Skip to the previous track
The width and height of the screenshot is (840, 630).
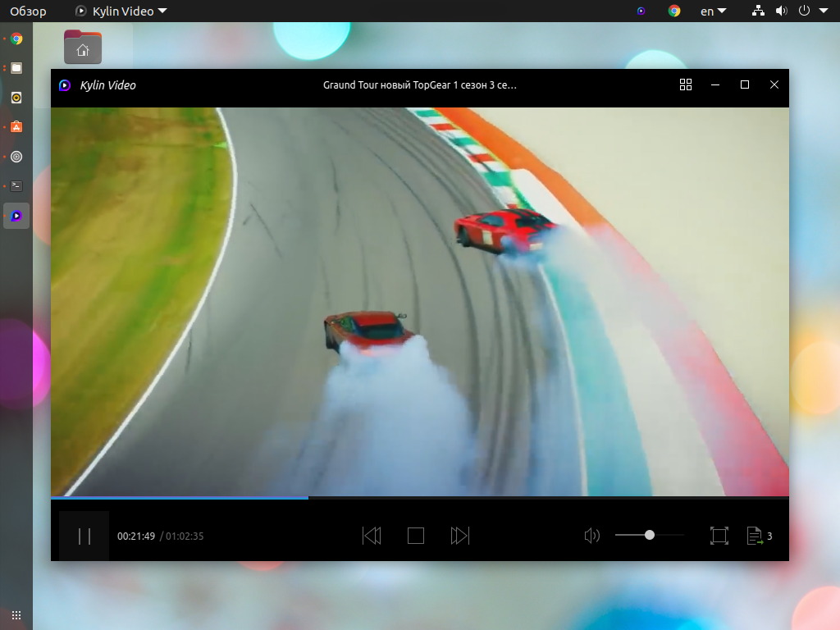[372, 536]
